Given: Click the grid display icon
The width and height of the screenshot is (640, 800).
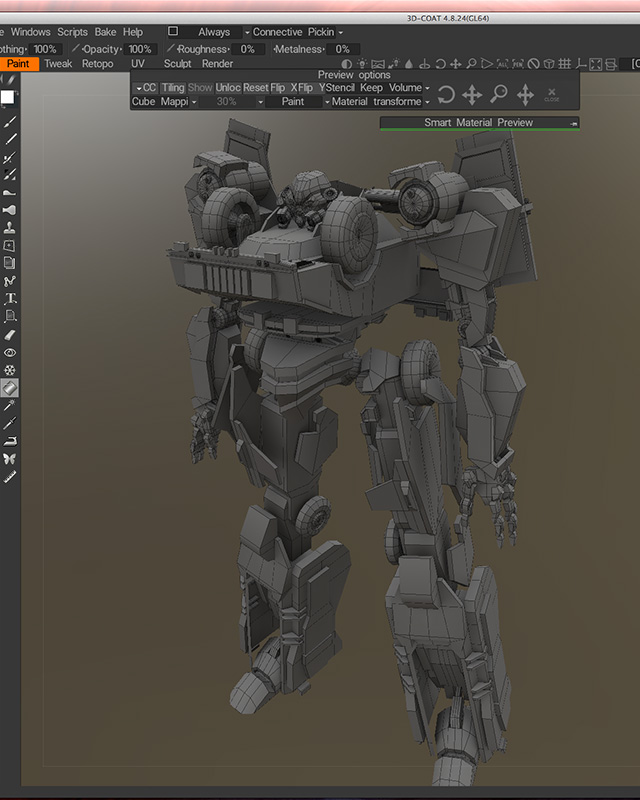Looking at the screenshot, I should 564,64.
